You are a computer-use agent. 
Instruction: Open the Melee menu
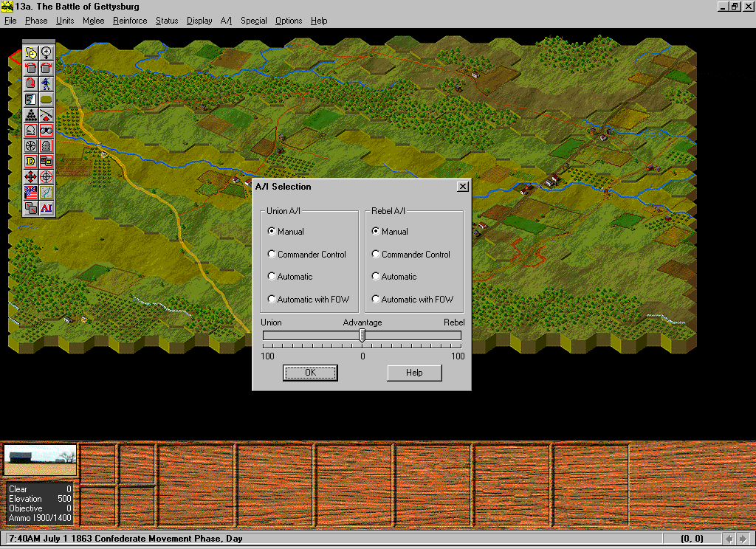point(93,21)
